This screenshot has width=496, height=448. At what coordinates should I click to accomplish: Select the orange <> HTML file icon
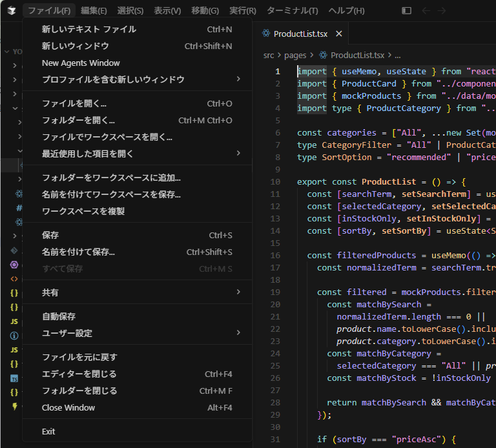14,279
